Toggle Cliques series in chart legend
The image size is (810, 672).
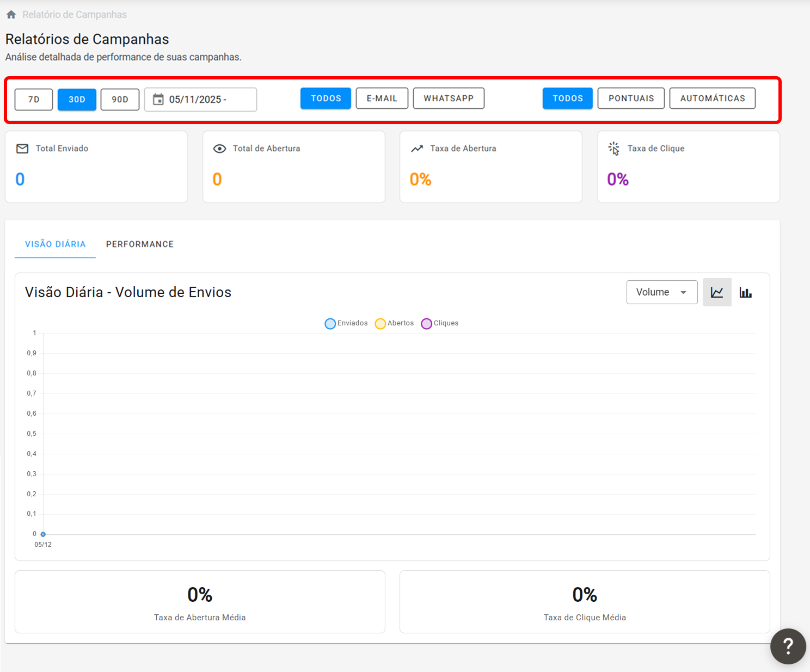[440, 323]
